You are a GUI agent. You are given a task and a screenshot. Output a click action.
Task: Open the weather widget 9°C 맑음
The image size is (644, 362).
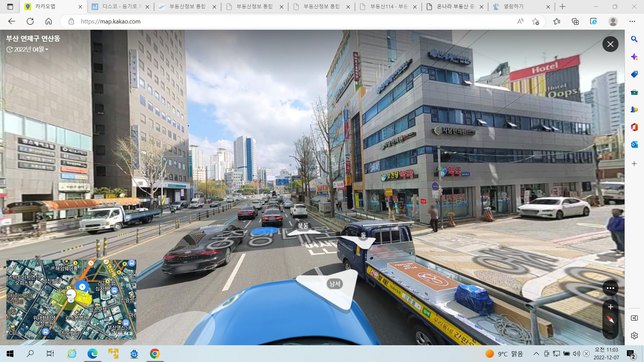tap(504, 354)
